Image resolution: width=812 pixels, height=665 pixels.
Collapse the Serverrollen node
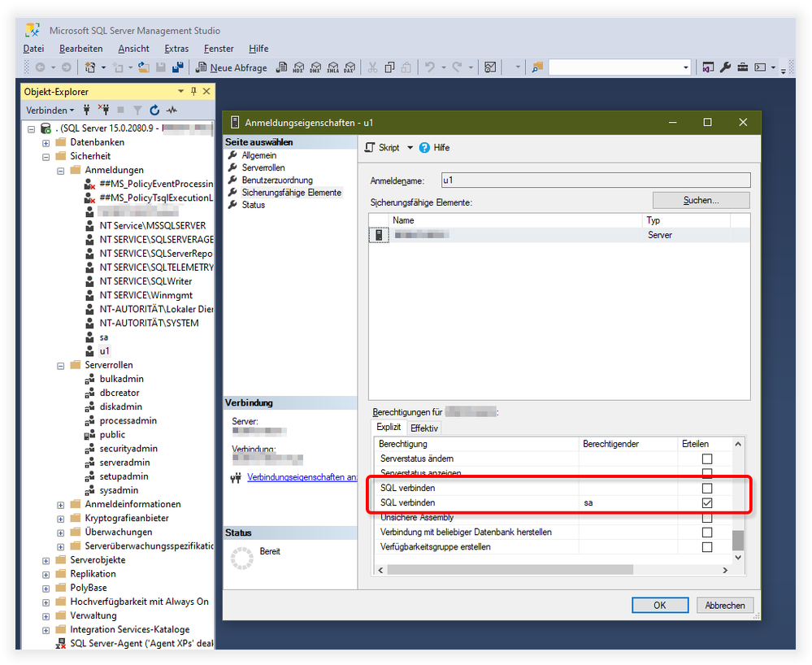(61, 366)
